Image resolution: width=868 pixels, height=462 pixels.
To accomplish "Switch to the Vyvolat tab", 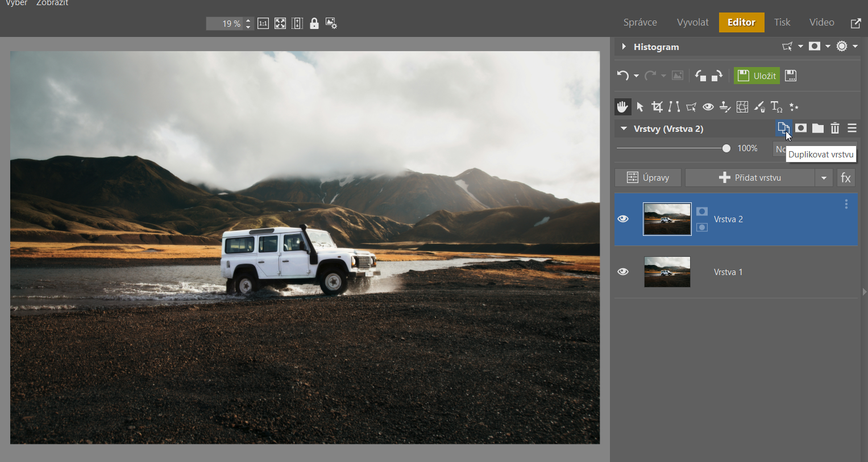I will point(692,22).
